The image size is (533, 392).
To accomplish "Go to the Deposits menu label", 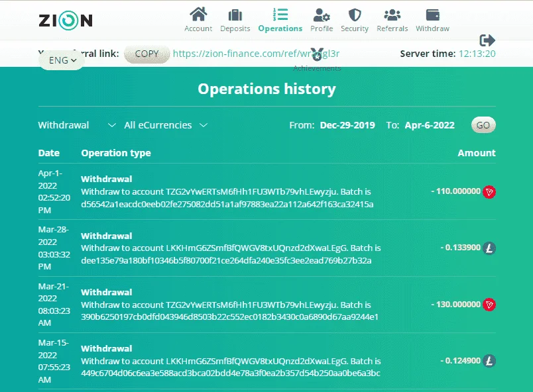I will (235, 28).
